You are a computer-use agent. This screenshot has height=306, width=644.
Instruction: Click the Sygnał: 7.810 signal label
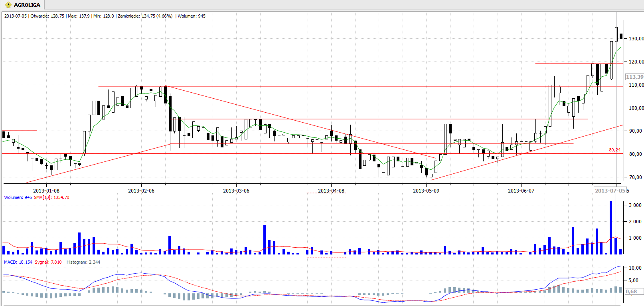(x=48, y=262)
